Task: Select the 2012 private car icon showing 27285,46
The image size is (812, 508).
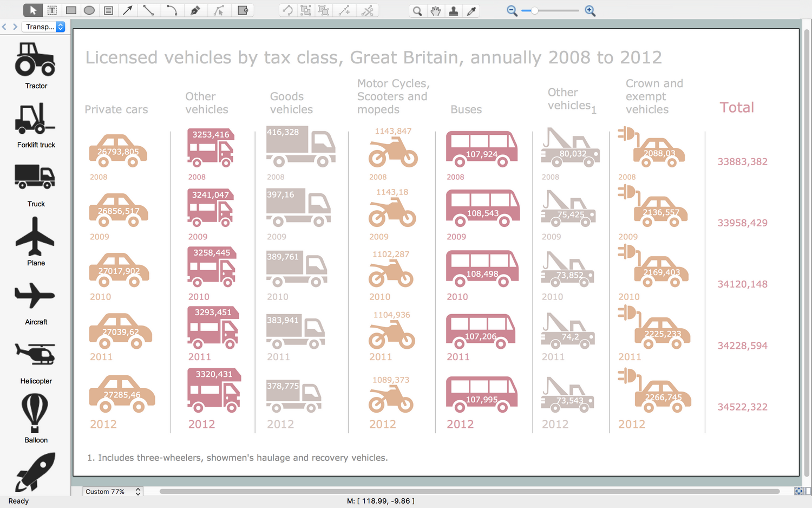Action: [122, 394]
